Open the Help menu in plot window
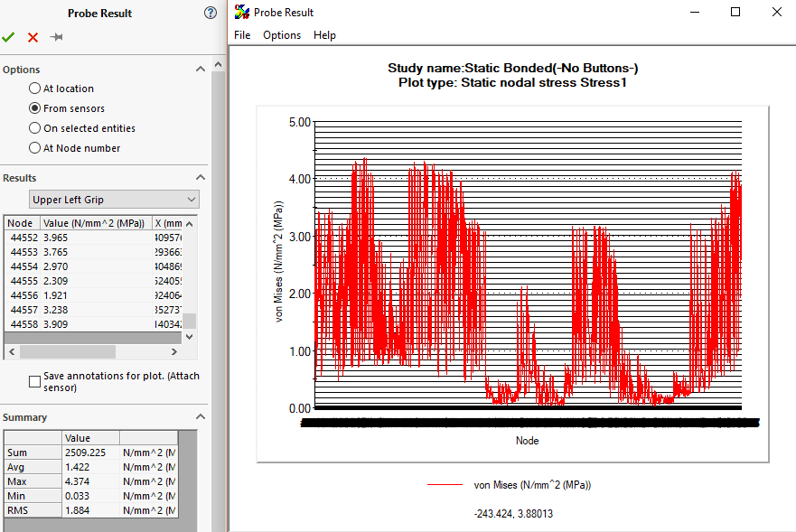Viewport: 796px width, 532px height. [324, 35]
